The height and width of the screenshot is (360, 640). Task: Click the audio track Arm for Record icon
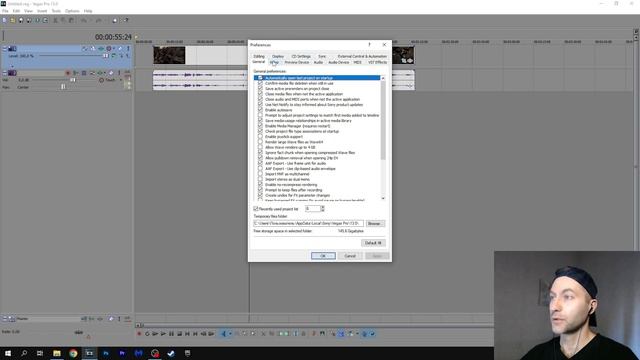[68, 73]
